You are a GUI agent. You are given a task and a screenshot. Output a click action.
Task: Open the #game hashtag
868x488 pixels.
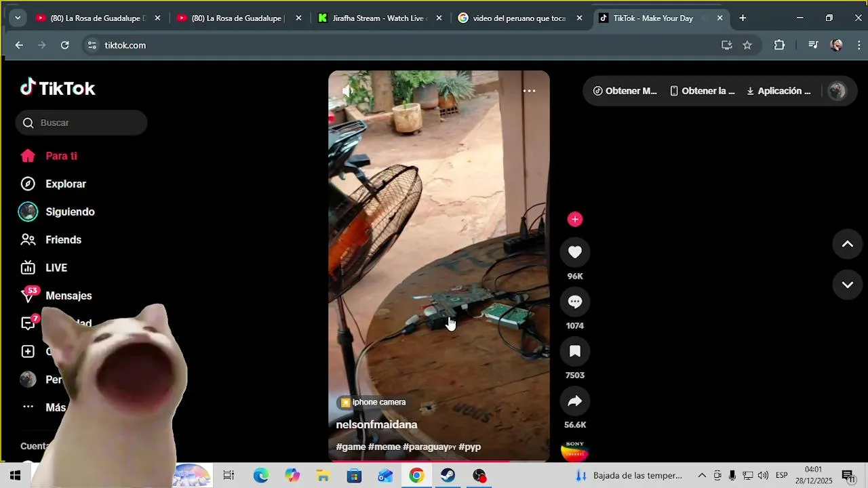coord(351,447)
